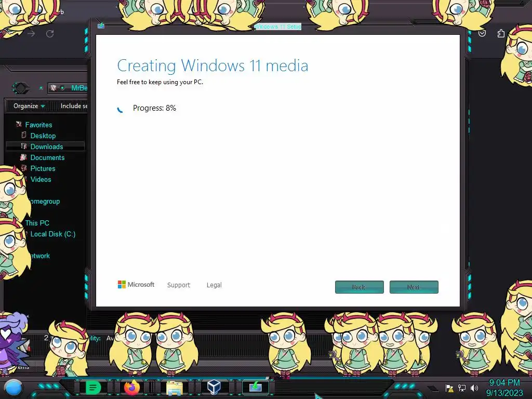Open the Organize dropdown in File Explorer

tap(29, 106)
